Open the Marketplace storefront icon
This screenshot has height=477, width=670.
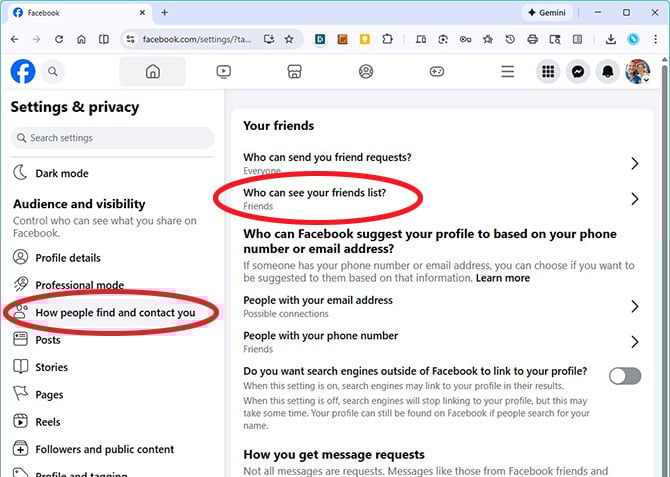click(294, 71)
